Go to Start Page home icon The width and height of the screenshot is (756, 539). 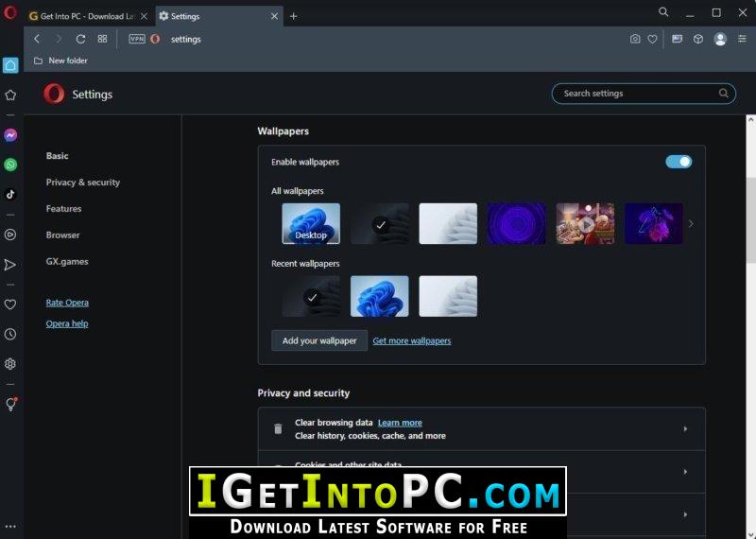tap(10, 65)
